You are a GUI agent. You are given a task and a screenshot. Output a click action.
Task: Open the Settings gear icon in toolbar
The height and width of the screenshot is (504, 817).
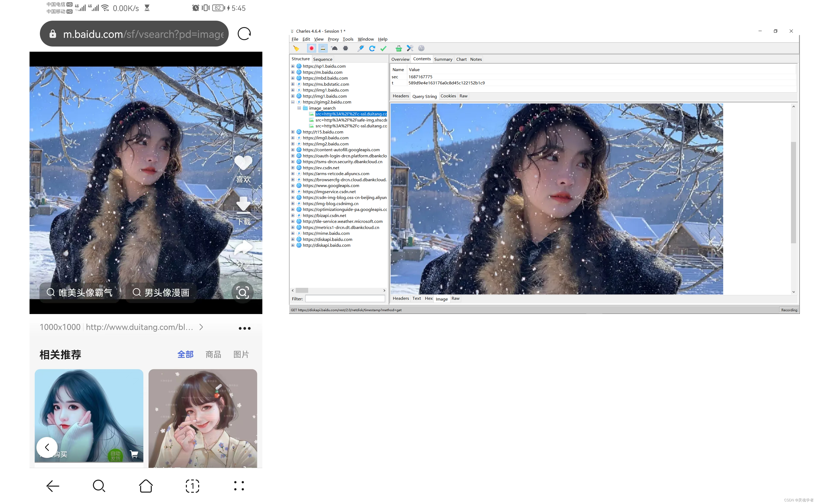point(421,48)
